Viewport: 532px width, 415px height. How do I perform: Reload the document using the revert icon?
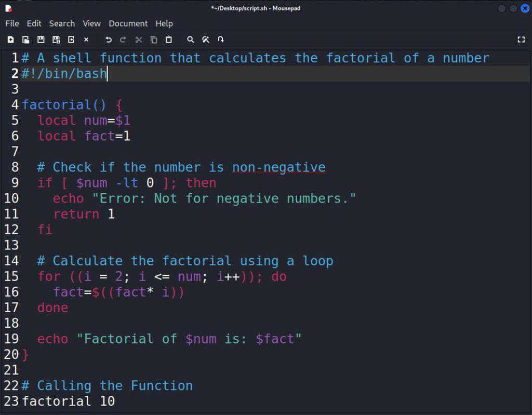pyautogui.click(x=71, y=39)
